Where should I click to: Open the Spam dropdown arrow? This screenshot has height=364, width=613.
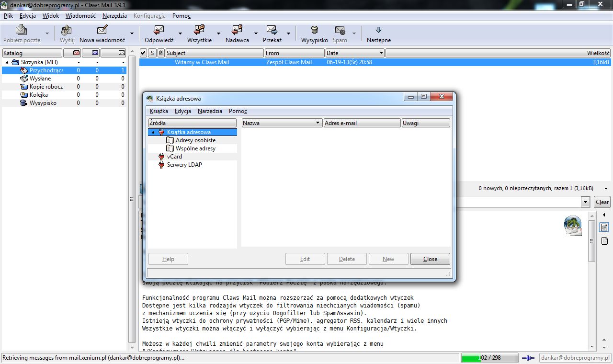(x=354, y=34)
